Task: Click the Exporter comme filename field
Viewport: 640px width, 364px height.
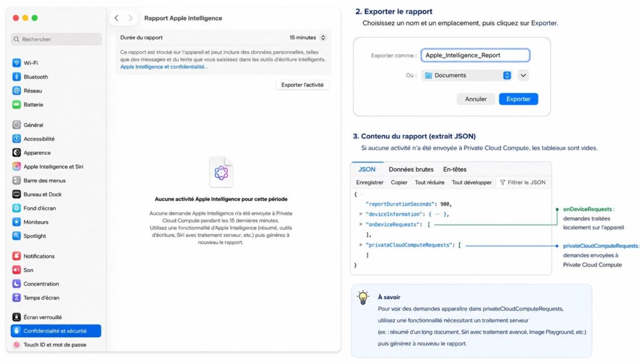Action: pos(476,55)
